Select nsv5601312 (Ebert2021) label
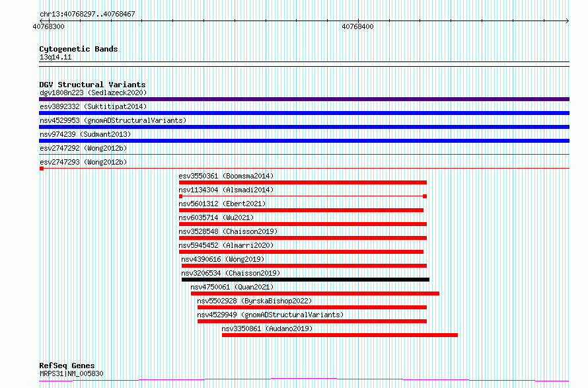Viewport: 588px width, 388px height. (x=222, y=204)
